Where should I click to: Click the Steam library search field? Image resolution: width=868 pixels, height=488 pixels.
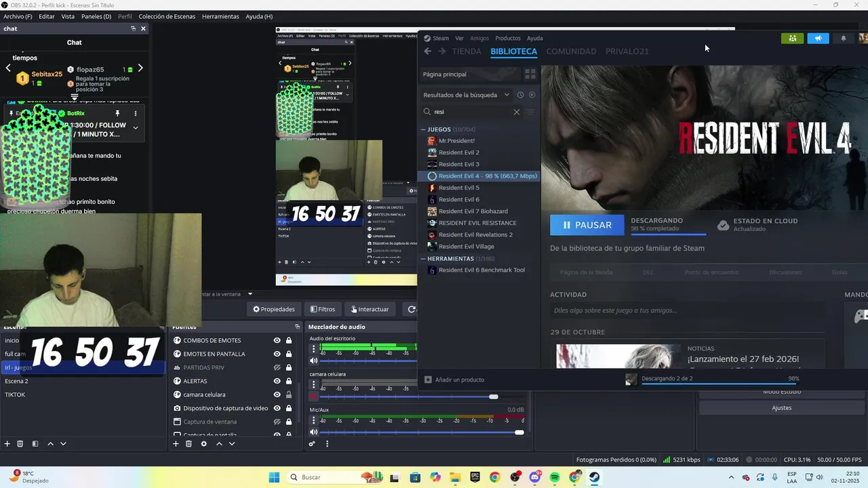point(473,112)
